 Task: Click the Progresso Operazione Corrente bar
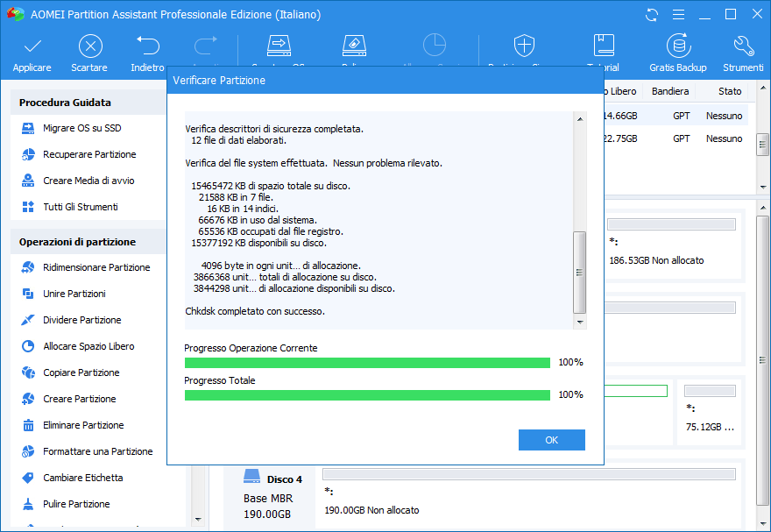coord(367,363)
